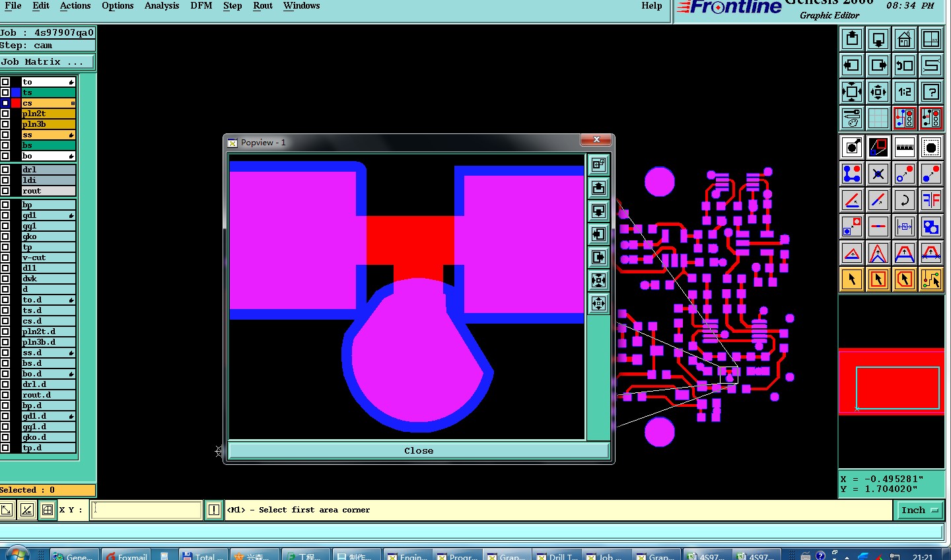Click the Popview pan up icon
This screenshot has width=951, height=560.
tap(598, 188)
